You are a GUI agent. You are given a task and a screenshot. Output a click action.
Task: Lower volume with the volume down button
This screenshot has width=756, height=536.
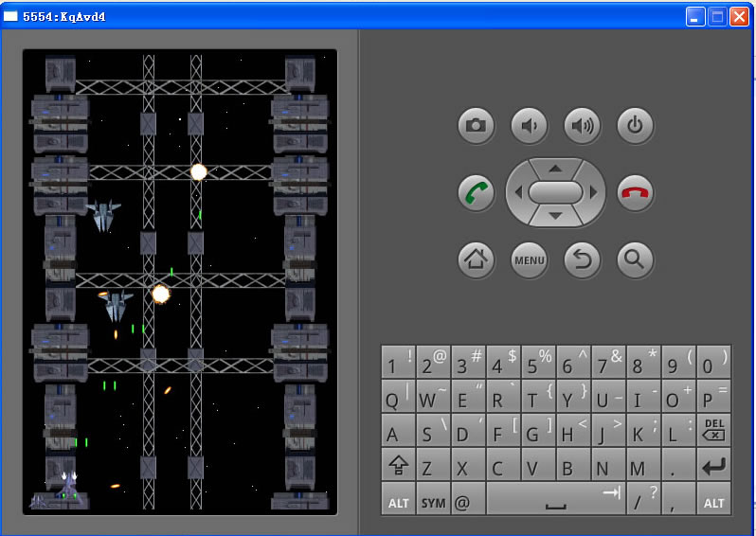tap(529, 125)
